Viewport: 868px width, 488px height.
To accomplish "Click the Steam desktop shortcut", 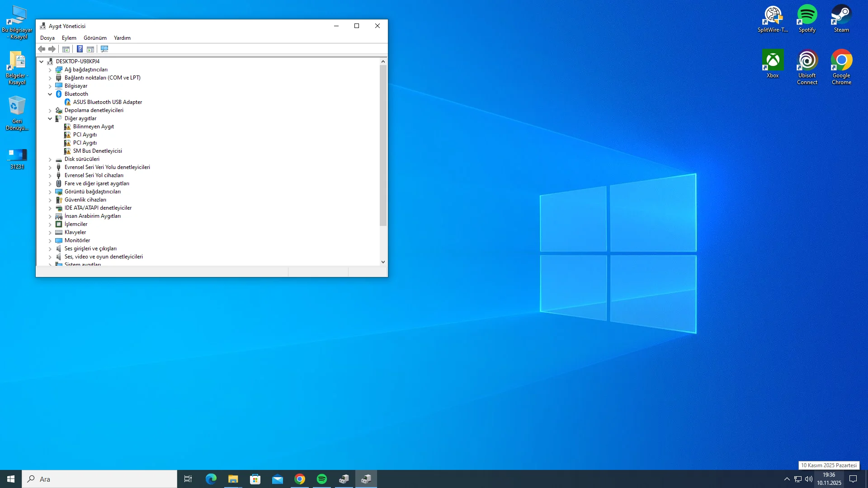I will 841,19.
